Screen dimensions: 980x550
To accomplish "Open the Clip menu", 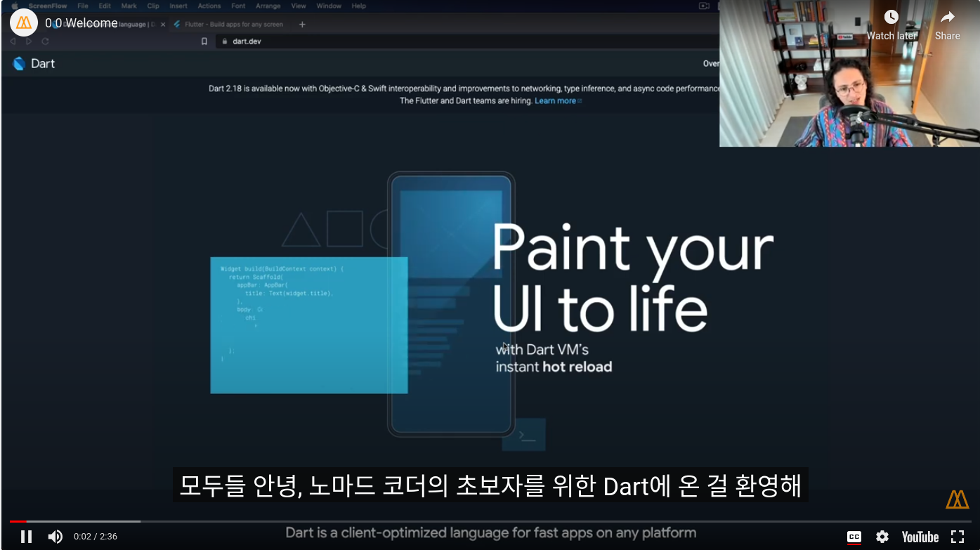I will [x=153, y=6].
